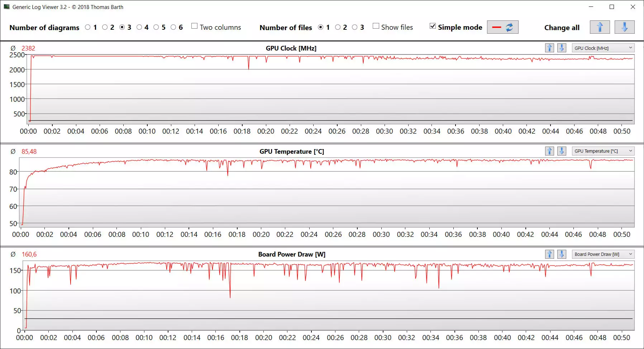This screenshot has width=644, height=349.
Task: Enable the Two columns checkbox
Action: (x=195, y=26)
